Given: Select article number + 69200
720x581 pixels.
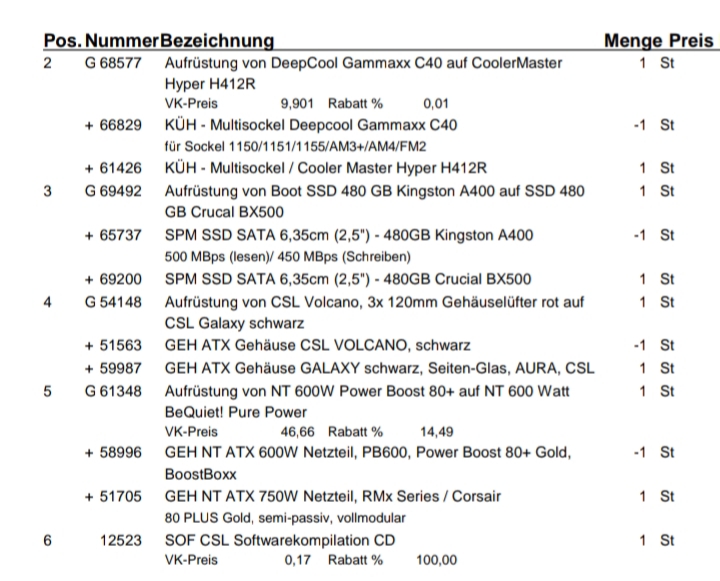Looking at the screenshot, I should click(113, 279).
